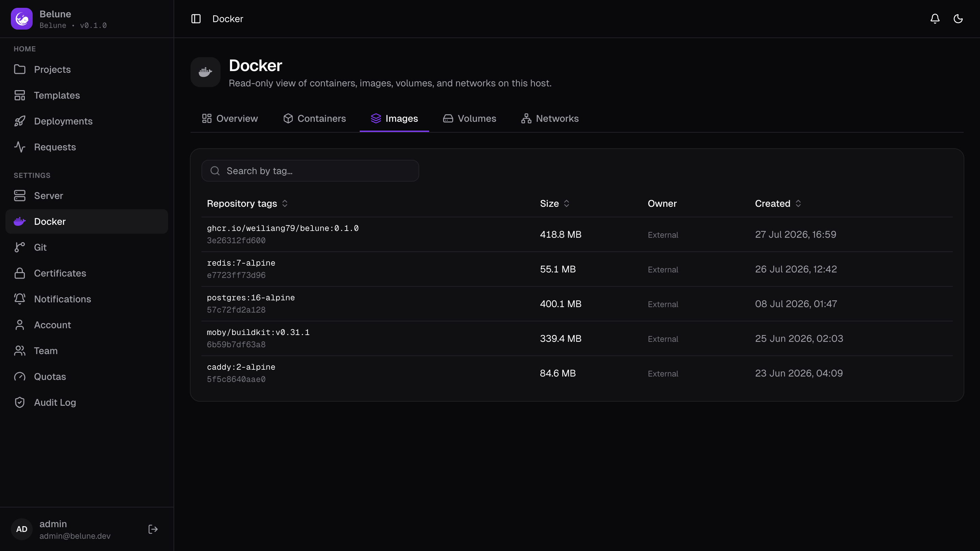Open Templates in the sidebar

pos(87,95)
